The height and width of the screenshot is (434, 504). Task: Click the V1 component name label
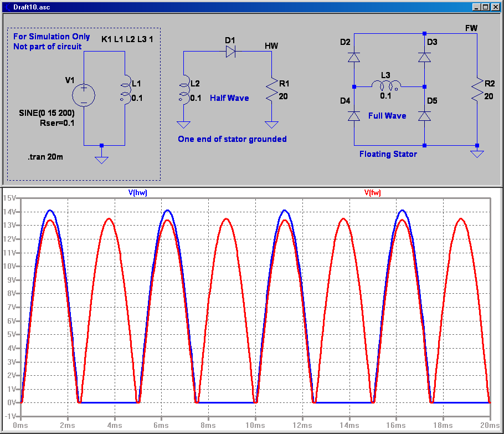coord(70,80)
